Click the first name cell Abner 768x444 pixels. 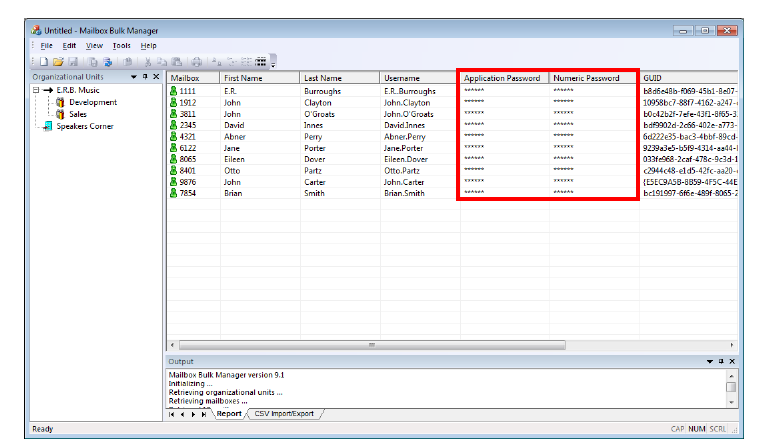[235, 137]
